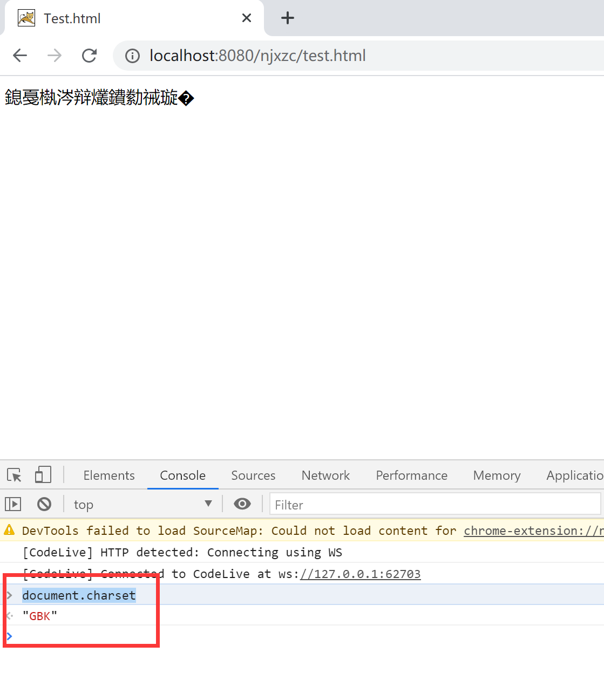This screenshot has width=604, height=700.
Task: Toggle live expression eye icon
Action: (242, 504)
